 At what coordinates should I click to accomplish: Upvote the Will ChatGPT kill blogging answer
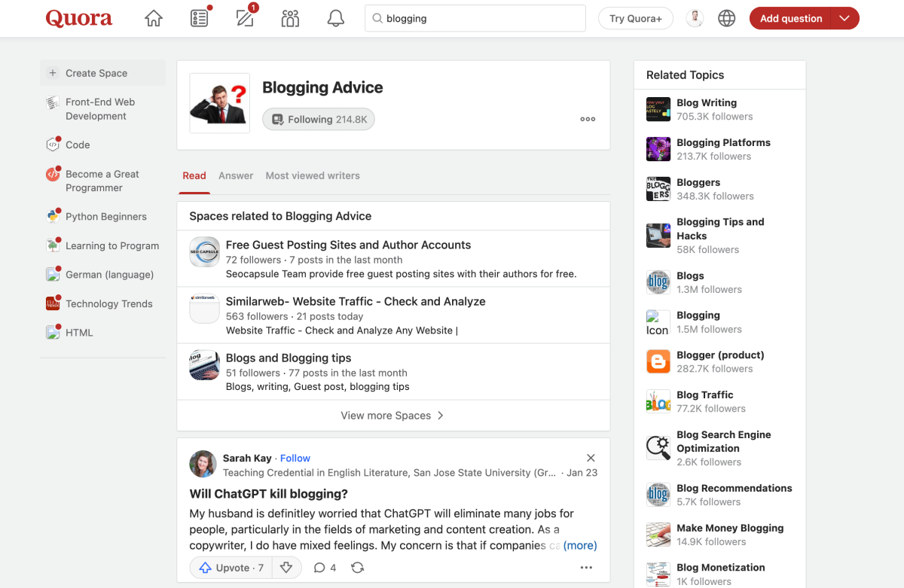231,568
